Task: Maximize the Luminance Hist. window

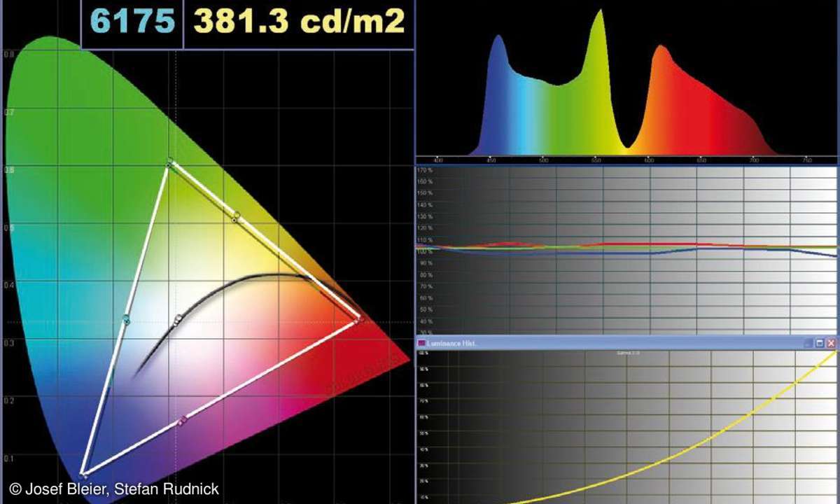Action: click(x=820, y=344)
